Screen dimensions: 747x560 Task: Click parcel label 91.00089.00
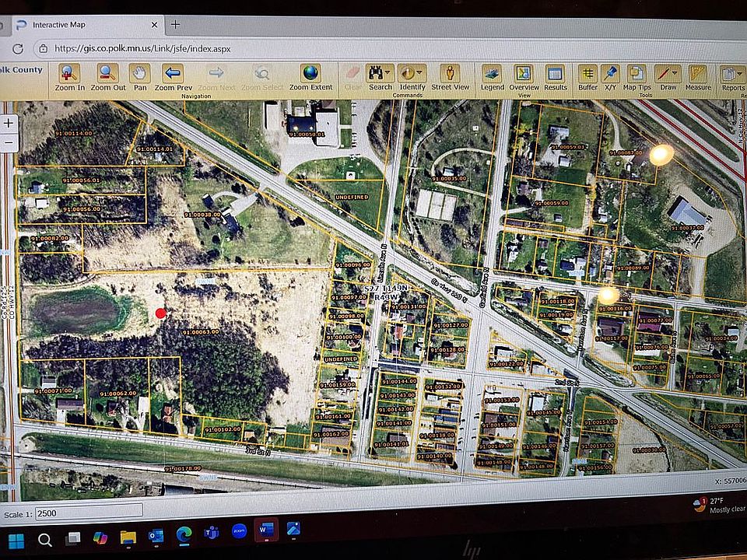tap(633, 268)
